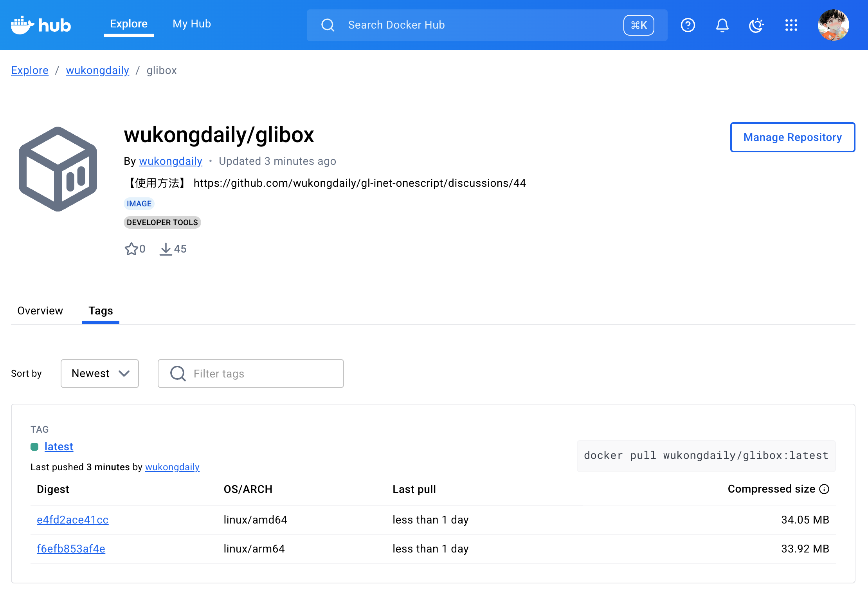This screenshot has height=603, width=868.
Task: Open the latest tag link
Action: coord(59,446)
